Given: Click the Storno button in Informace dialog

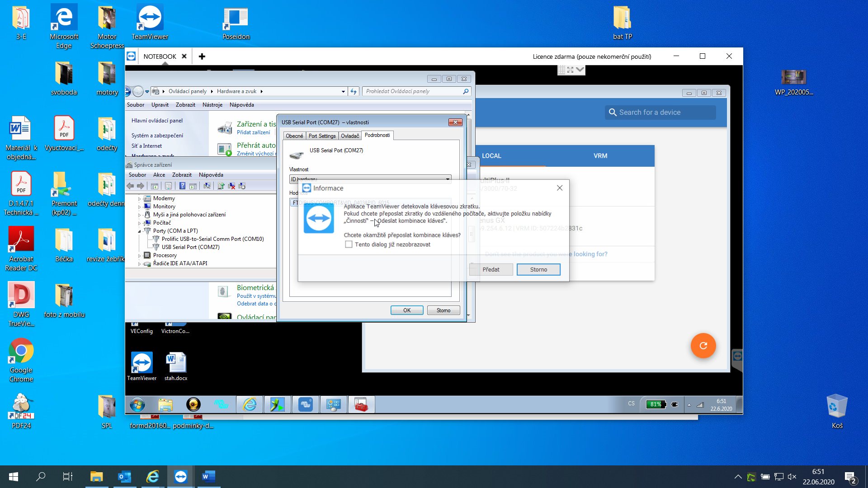Looking at the screenshot, I should pos(538,269).
